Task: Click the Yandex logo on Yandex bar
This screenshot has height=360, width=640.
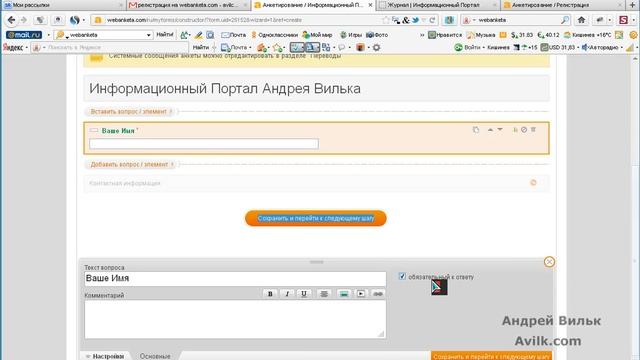Action: tap(13, 47)
